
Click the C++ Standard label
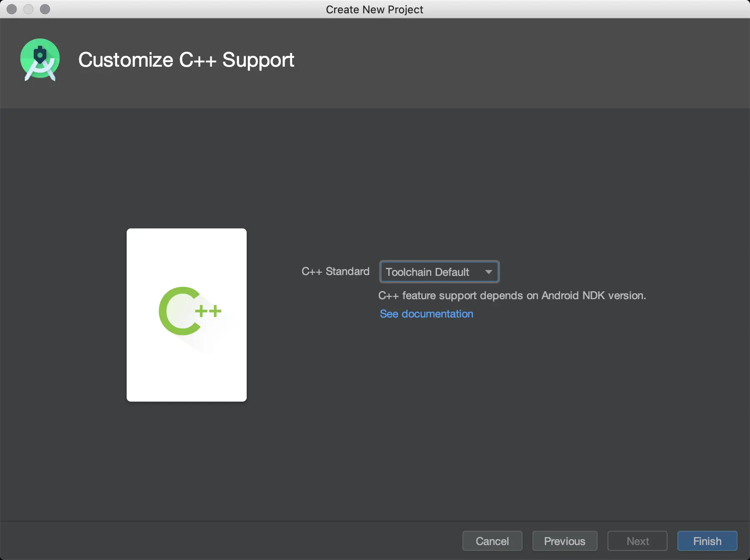click(x=335, y=271)
